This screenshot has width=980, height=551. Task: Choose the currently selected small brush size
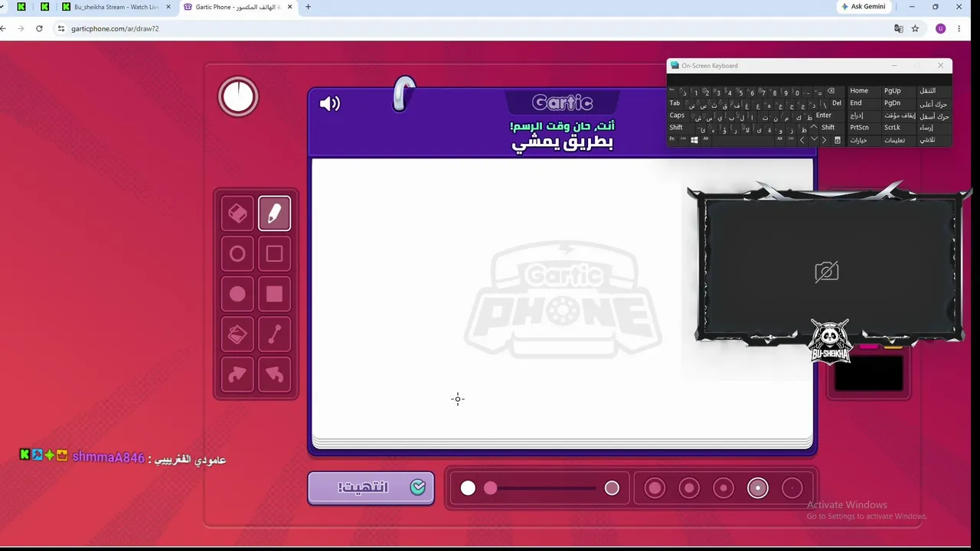click(x=758, y=488)
